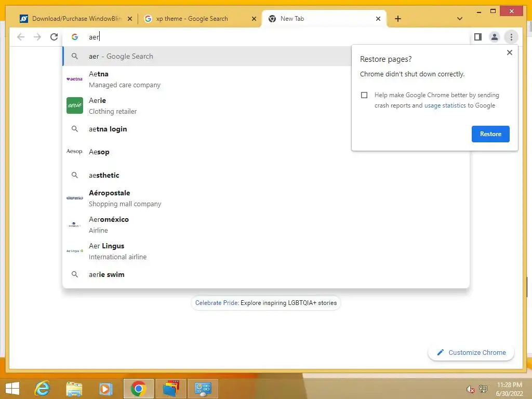This screenshot has width=532, height=399.
Task: Click the Aeroméxico logo icon
Action: pyautogui.click(x=75, y=224)
